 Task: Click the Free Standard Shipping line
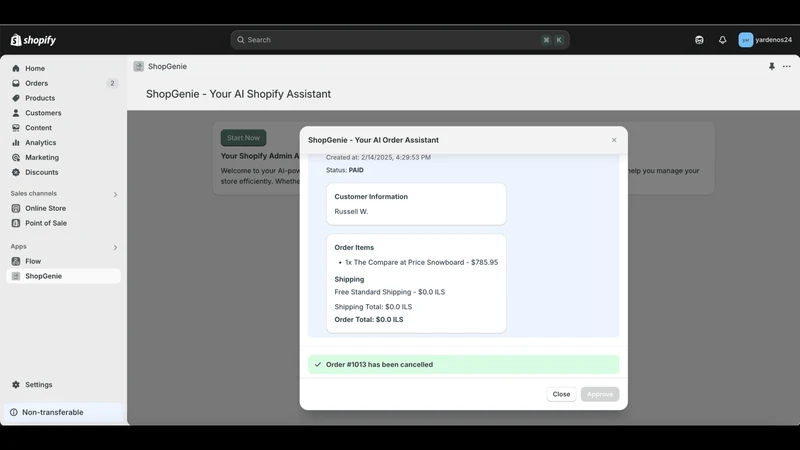click(x=390, y=292)
